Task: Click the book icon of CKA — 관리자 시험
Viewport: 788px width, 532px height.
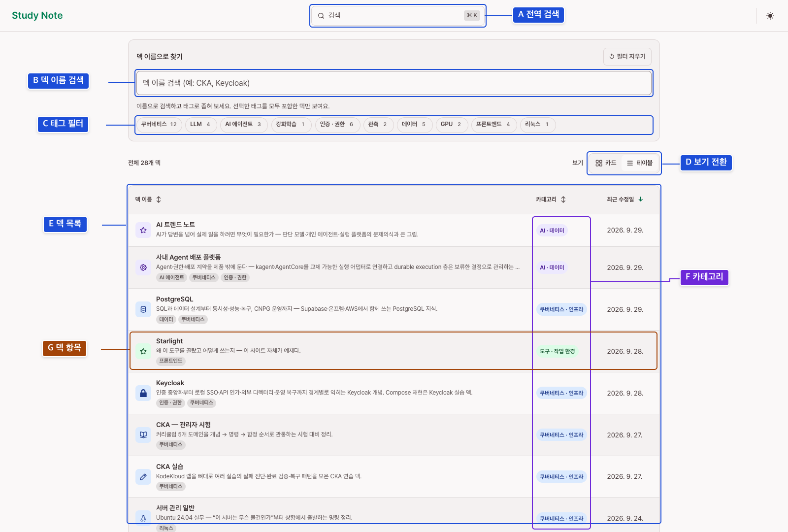Action: 143,435
